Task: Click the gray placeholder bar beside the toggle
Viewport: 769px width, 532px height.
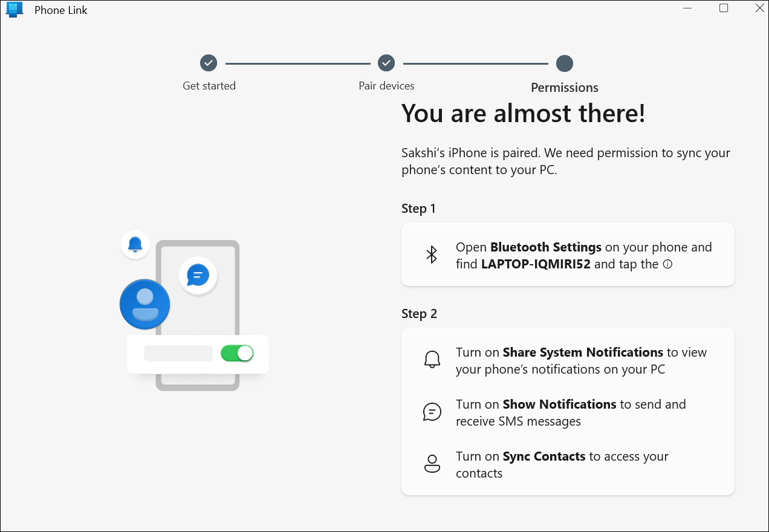Action: coord(178,353)
